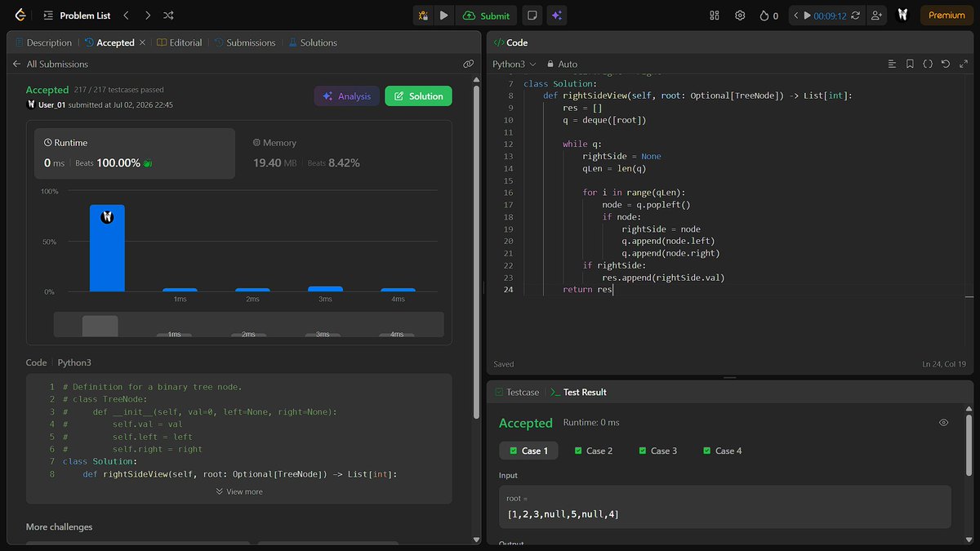Click the debugger icon beside Run
This screenshot has width=980, height=551.
click(x=423, y=16)
